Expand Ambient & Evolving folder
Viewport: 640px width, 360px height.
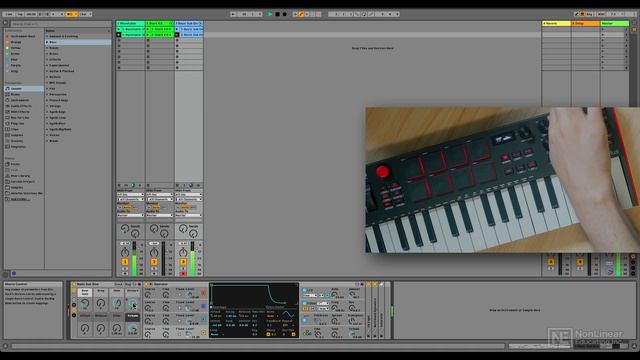coord(47,36)
